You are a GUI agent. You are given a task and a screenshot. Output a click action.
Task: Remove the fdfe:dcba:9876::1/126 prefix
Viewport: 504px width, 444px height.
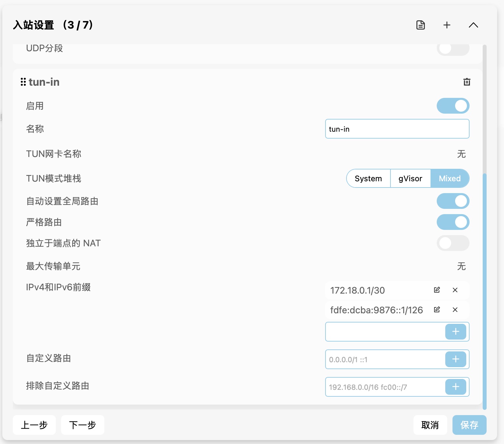tap(455, 310)
